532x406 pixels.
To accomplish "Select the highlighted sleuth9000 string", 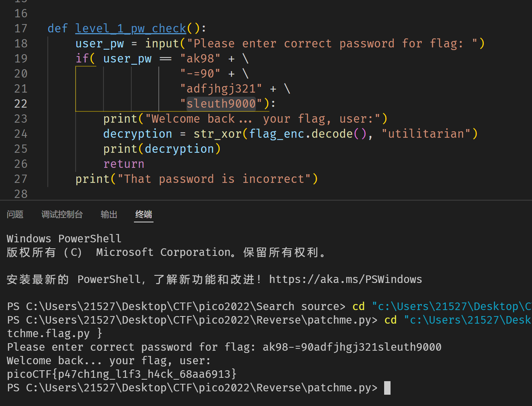I will coord(221,103).
